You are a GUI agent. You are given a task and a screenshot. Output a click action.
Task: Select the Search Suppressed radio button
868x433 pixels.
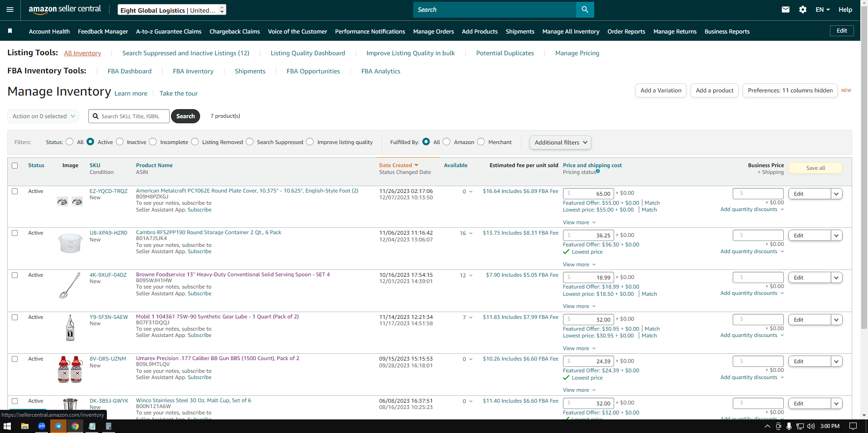[x=250, y=142]
